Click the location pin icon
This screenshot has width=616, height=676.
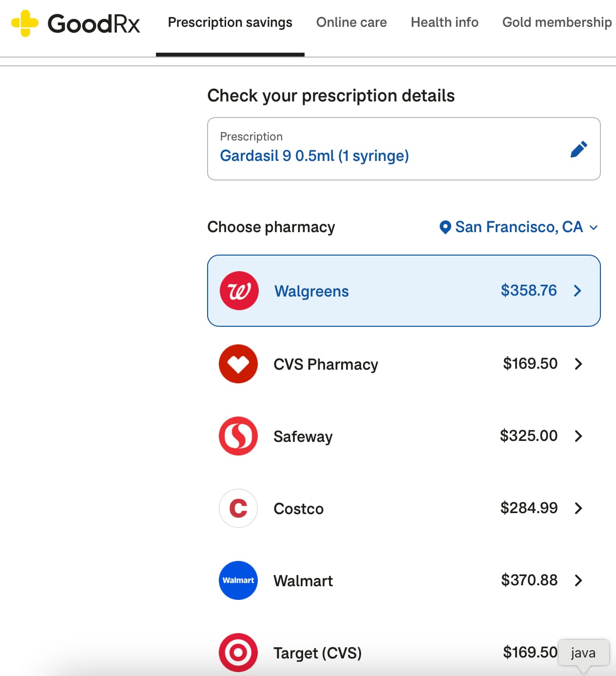(445, 227)
